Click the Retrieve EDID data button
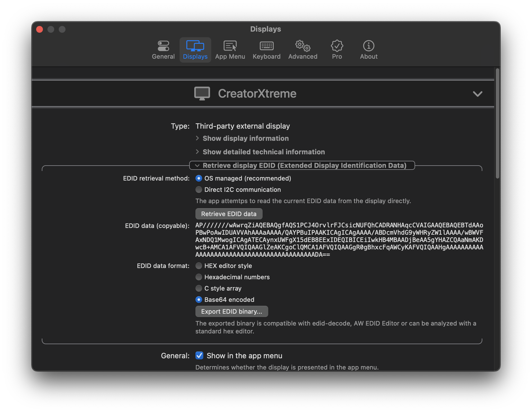Image resolution: width=532 pixels, height=413 pixels. 228,214
